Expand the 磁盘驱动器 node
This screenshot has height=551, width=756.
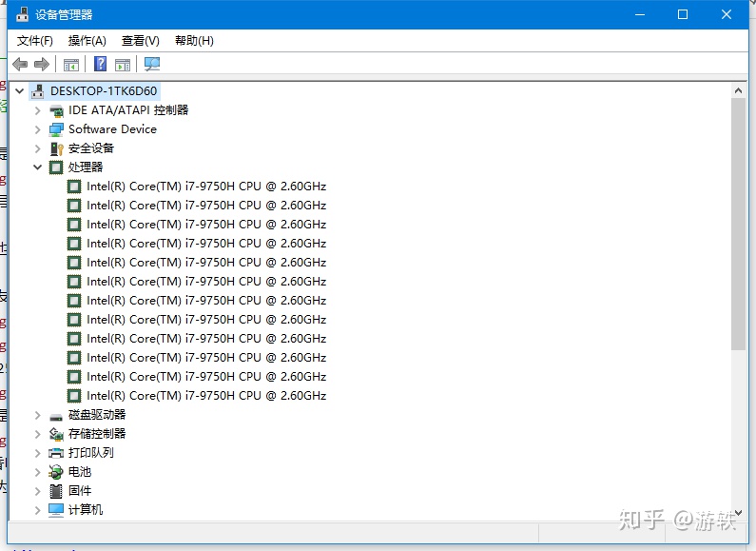pos(38,415)
